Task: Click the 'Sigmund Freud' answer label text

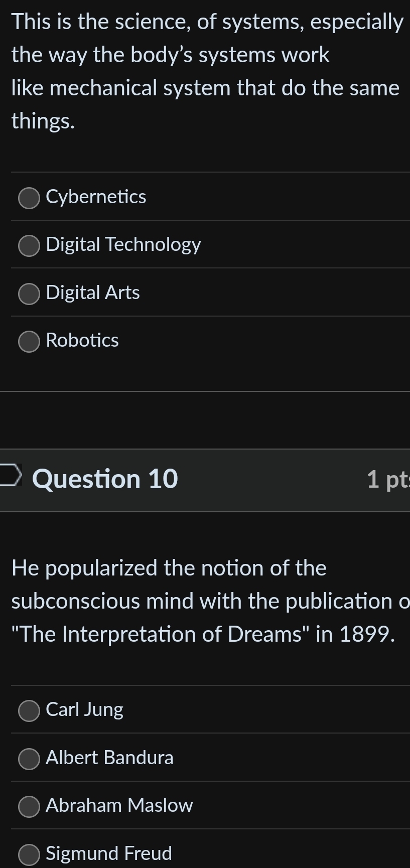Action: pos(109,853)
